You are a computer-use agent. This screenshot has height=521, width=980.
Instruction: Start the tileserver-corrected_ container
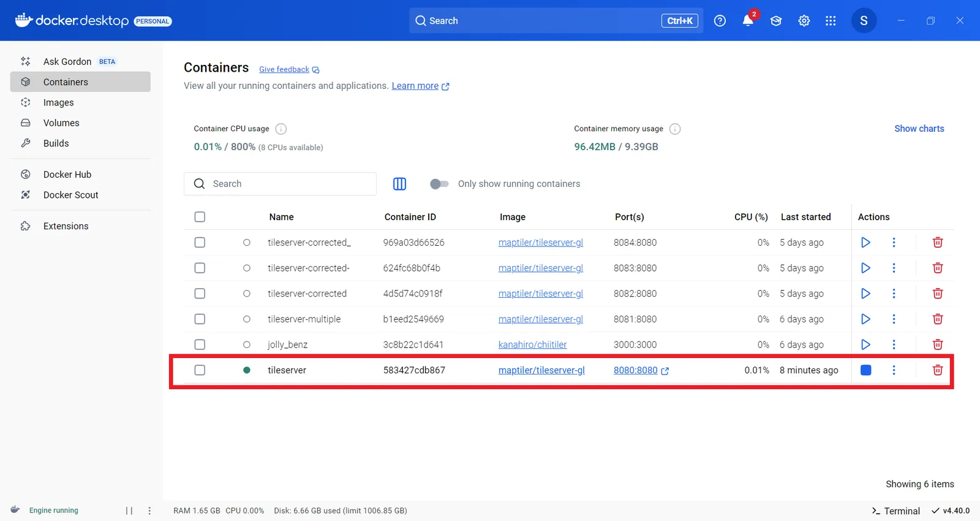click(x=865, y=243)
